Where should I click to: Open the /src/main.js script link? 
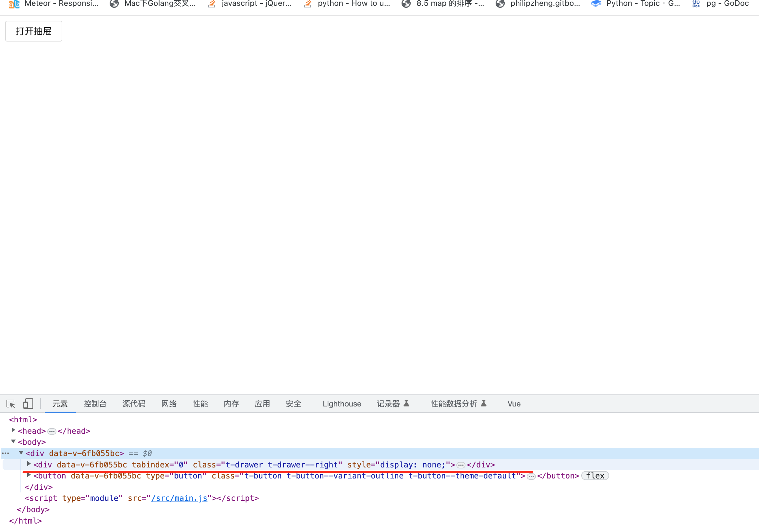coord(179,498)
